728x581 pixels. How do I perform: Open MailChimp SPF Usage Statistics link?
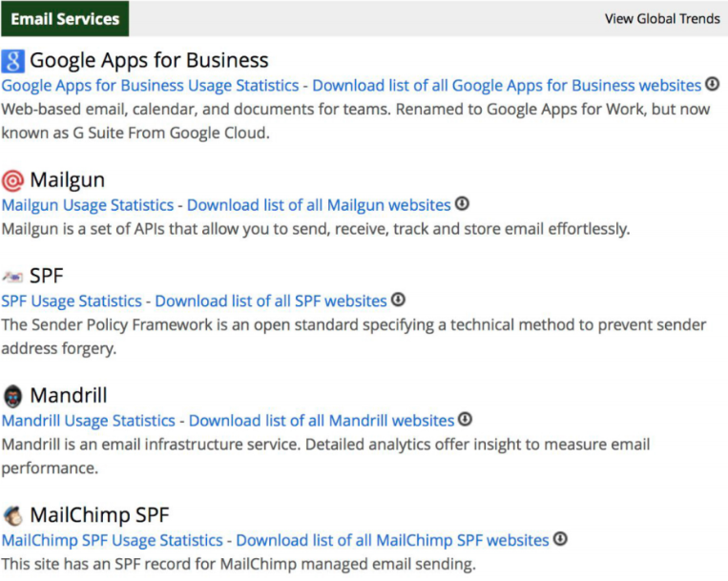(113, 540)
